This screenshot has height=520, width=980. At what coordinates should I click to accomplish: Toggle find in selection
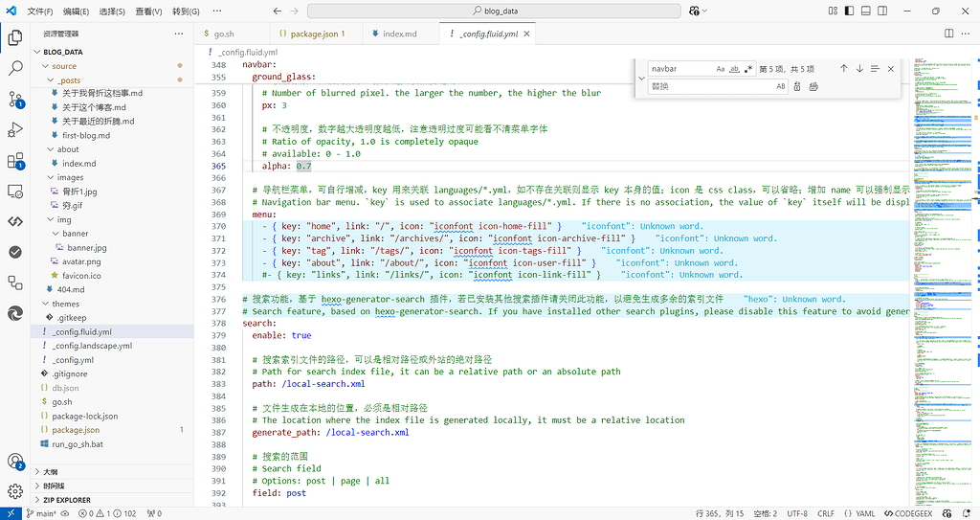tap(875, 69)
